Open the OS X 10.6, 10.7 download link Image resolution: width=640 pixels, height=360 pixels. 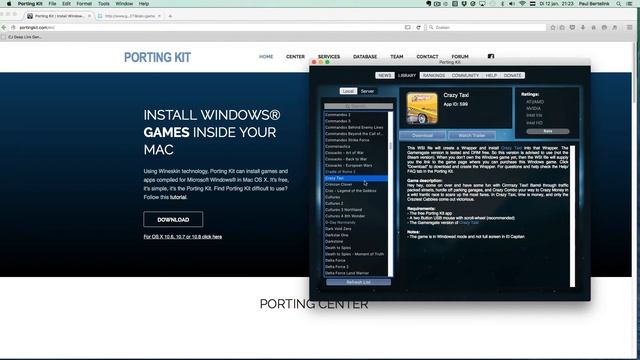coord(183,237)
